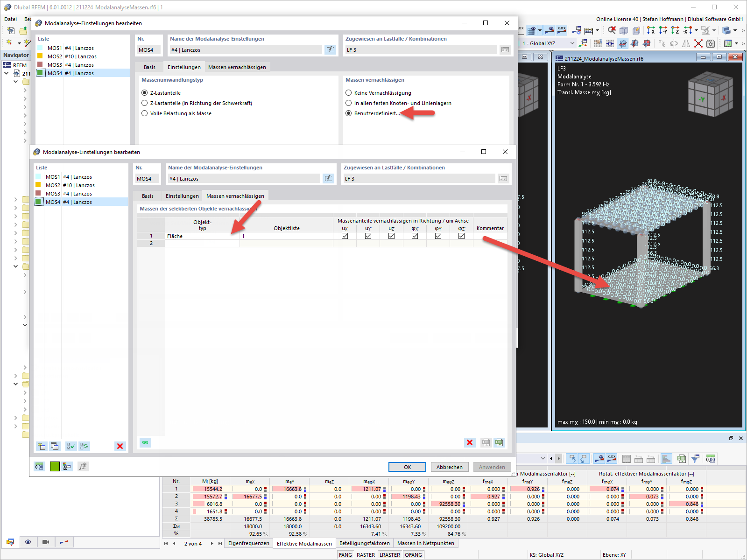
Task: Open the Einstellungen tab in upper dialog
Action: click(183, 67)
